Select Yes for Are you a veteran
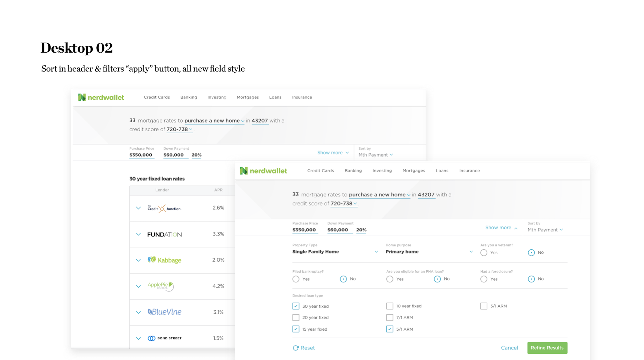644x360 pixels. 484,253
